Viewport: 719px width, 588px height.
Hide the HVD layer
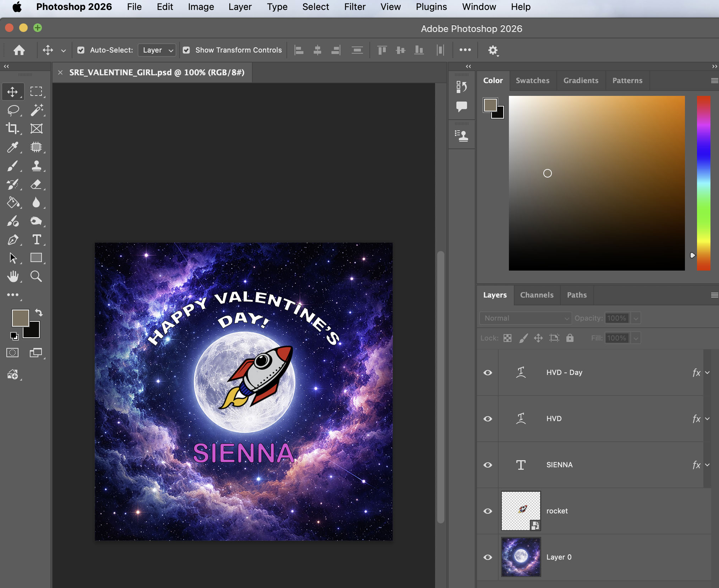point(488,419)
